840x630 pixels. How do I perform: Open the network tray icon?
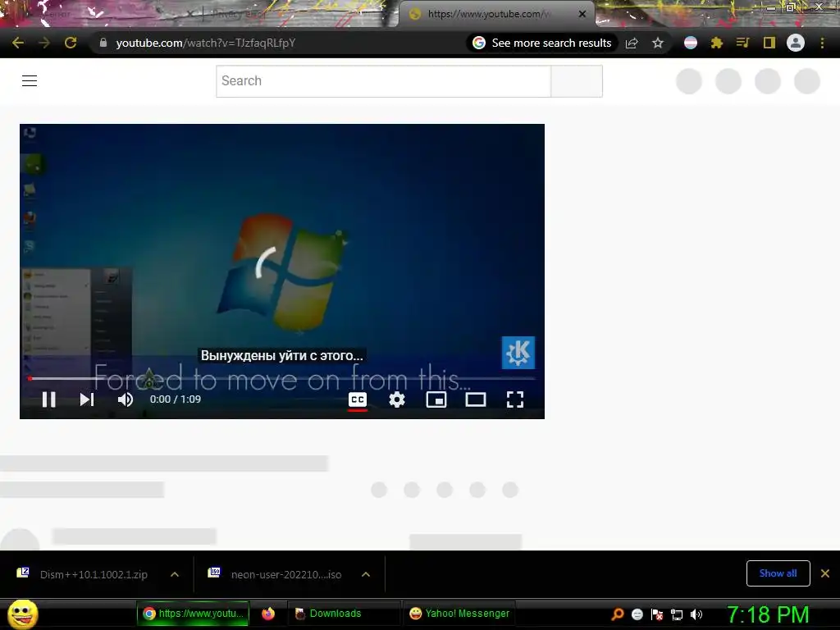click(x=677, y=614)
